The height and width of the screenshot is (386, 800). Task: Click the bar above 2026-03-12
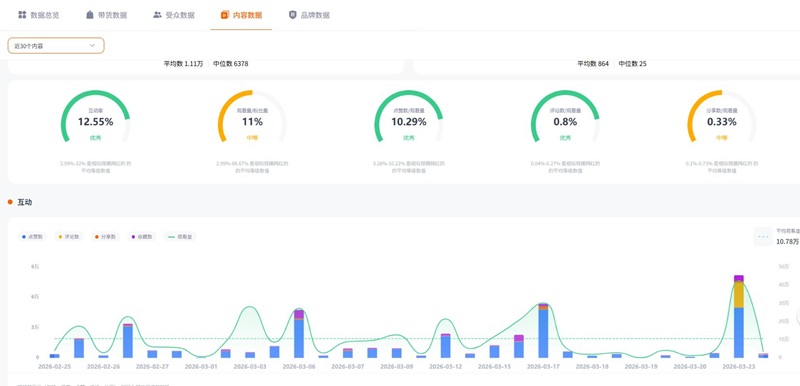point(445,346)
